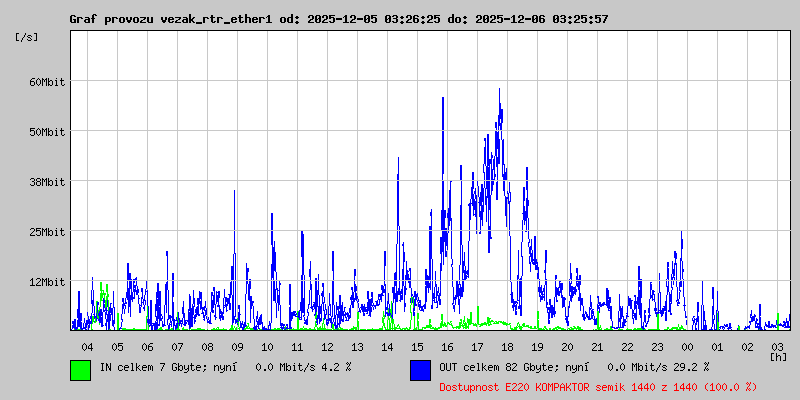
Task: Select the 09 hour marker on the time axis
Action: (237, 346)
